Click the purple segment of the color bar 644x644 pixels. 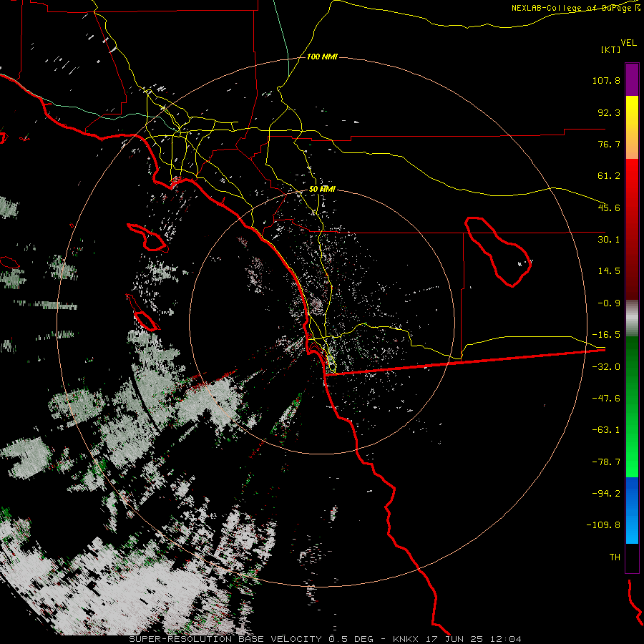632,79
